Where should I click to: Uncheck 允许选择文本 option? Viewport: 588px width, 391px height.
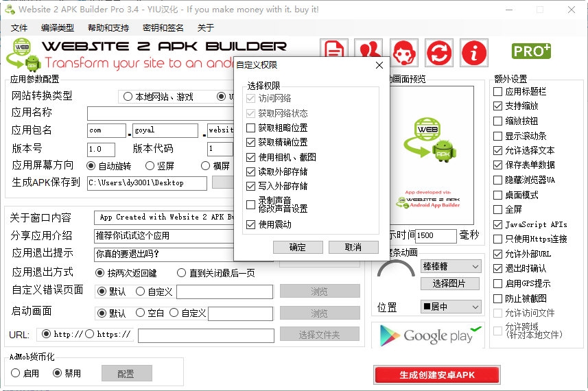coord(497,151)
